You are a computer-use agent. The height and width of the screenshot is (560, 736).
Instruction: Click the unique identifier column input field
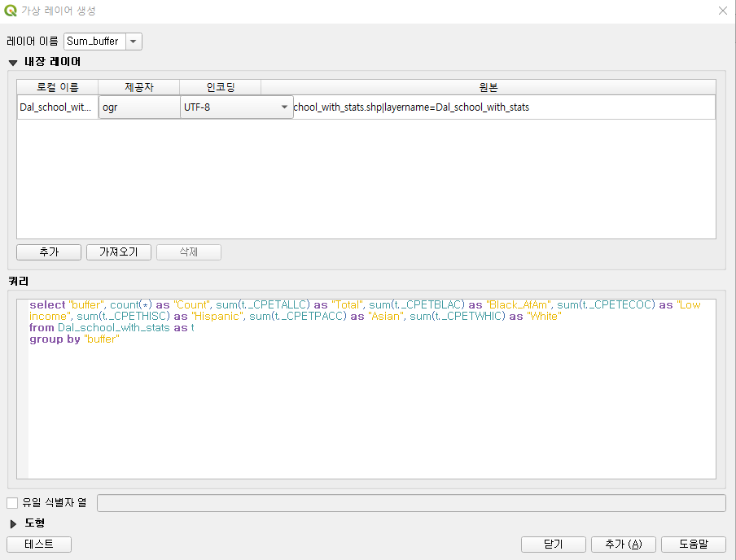pyautogui.click(x=411, y=503)
